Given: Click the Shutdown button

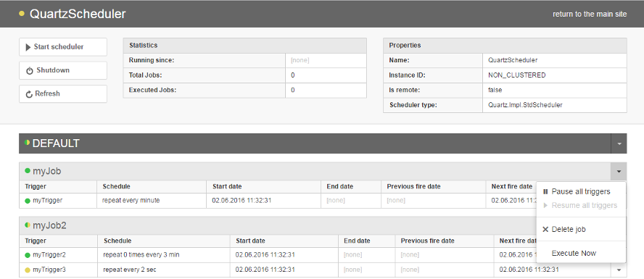Looking at the screenshot, I should point(63,70).
